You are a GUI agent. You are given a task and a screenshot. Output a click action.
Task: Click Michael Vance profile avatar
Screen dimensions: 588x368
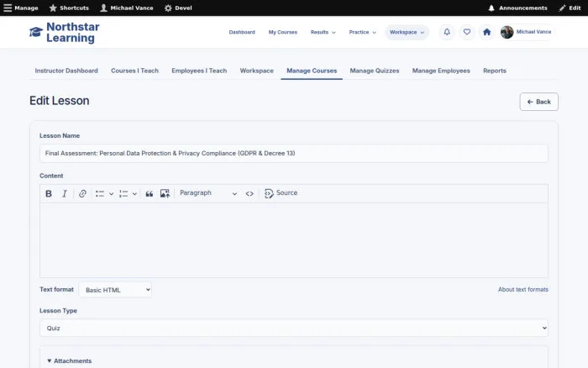click(x=507, y=32)
